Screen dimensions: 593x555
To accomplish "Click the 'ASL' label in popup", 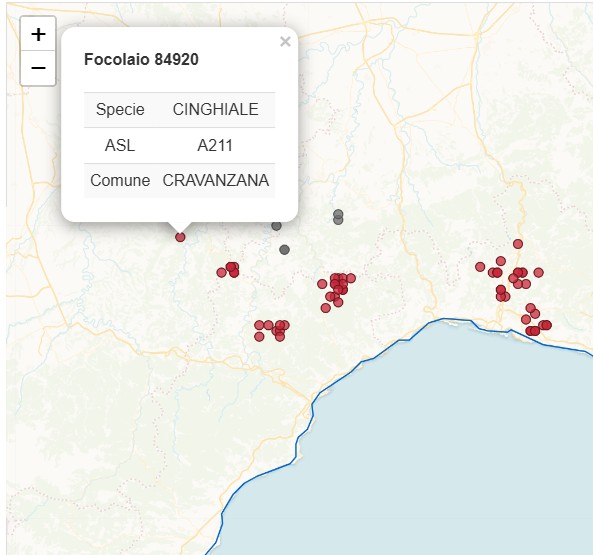I will click(x=120, y=146).
